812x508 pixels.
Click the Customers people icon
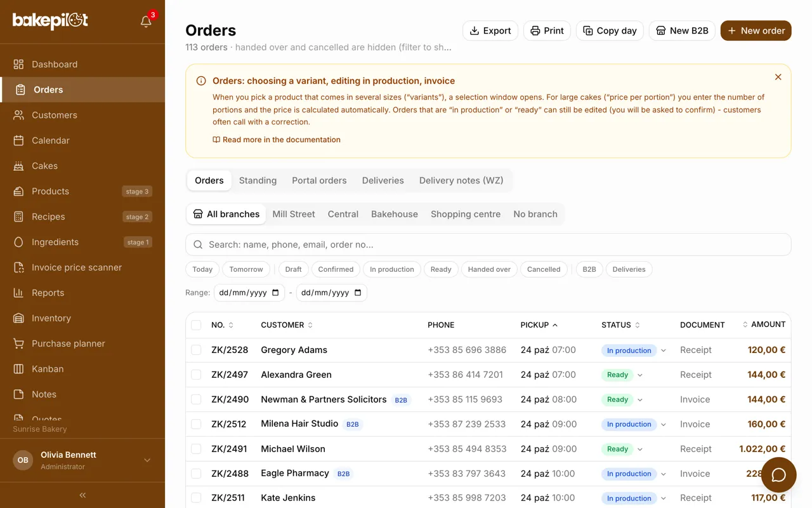19,115
